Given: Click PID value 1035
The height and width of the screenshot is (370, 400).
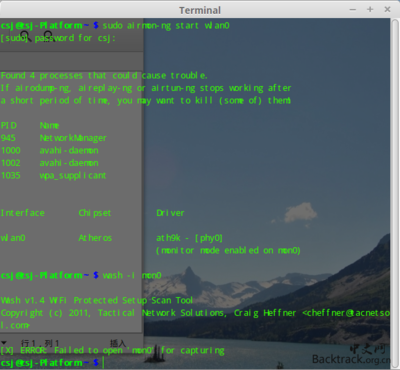Looking at the screenshot, I should [11, 175].
